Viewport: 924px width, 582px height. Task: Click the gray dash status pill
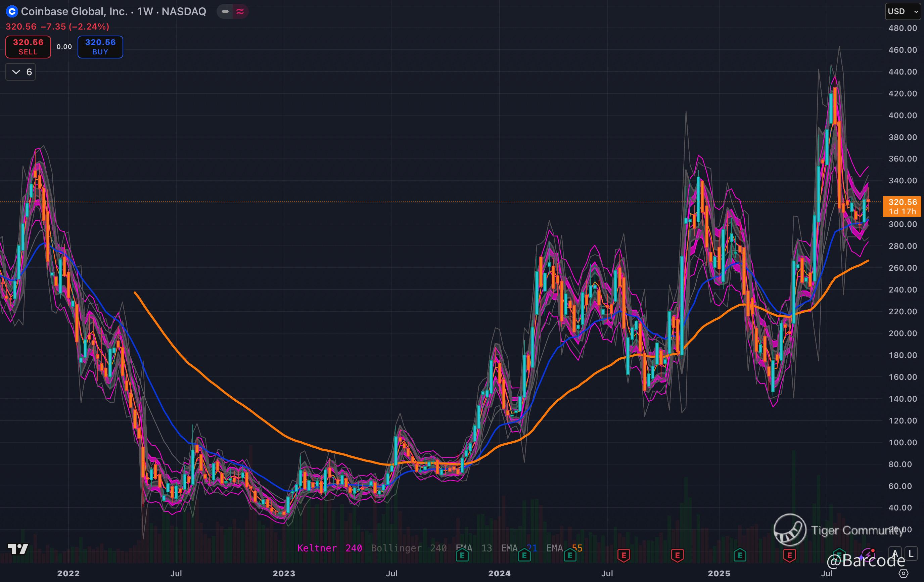click(x=225, y=11)
